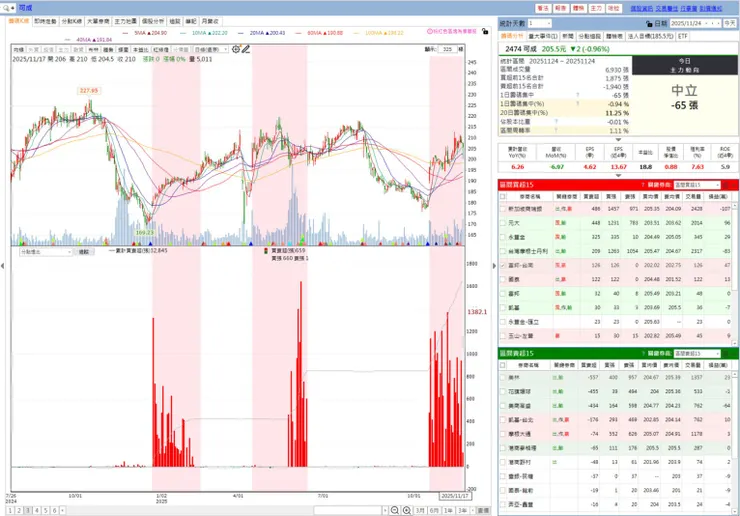Tick the select-all checkbox in sell table header

coord(503,365)
